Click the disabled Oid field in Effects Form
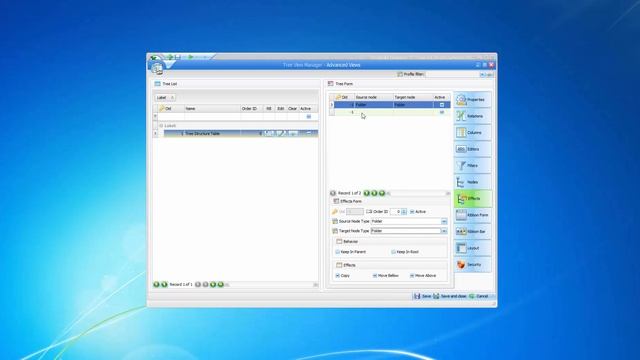 click(x=354, y=211)
